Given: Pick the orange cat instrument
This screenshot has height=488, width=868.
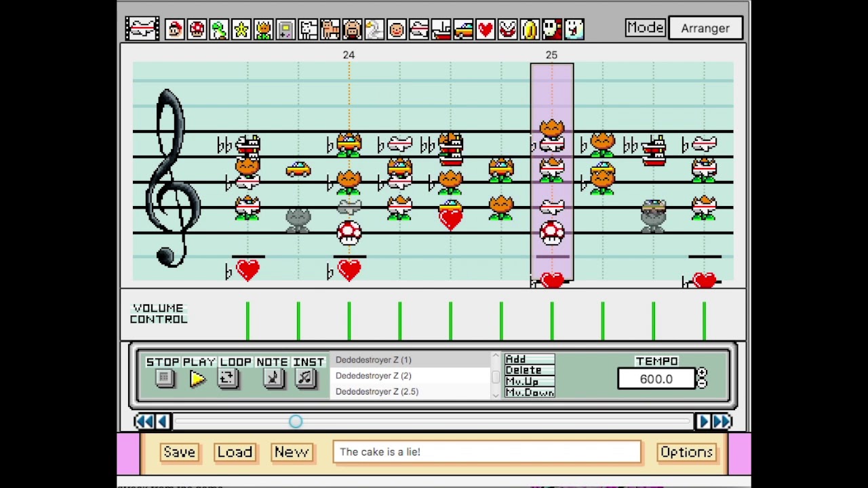Looking at the screenshot, I should [x=330, y=29].
